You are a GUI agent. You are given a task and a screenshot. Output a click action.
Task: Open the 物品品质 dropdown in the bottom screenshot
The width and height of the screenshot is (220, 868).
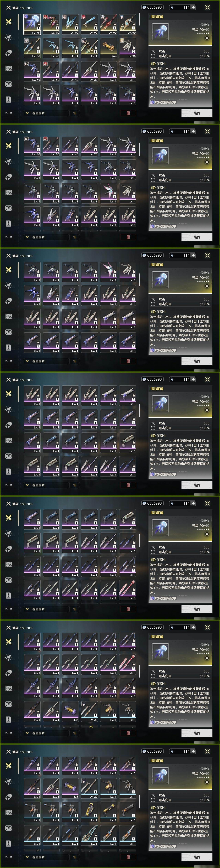tap(46, 857)
